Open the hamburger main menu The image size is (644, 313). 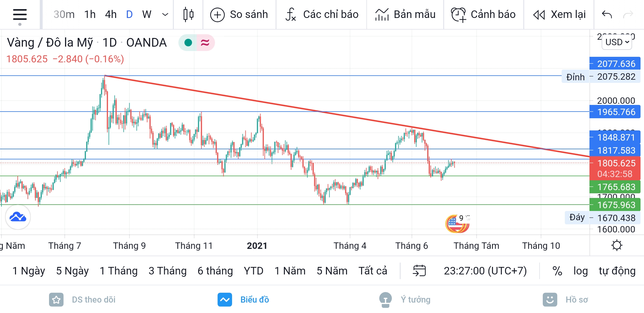pos(20,14)
